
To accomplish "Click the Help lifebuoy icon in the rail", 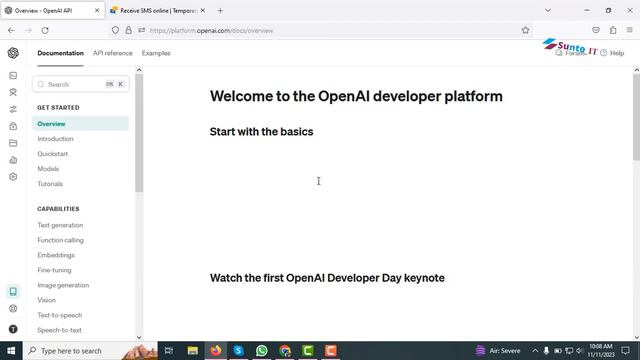I will [13, 309].
